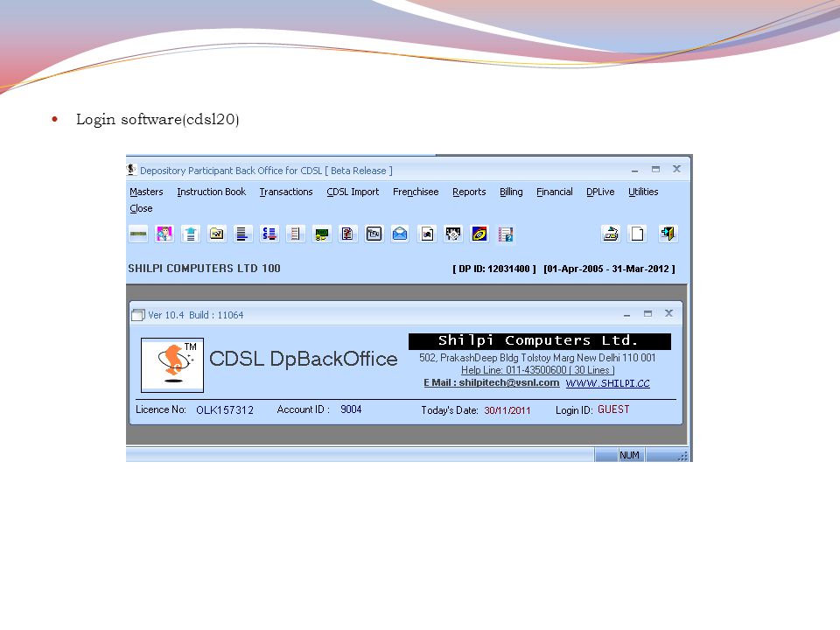840x630 pixels.
Task: Click the blue and yellow disc icon
Action: (479, 234)
